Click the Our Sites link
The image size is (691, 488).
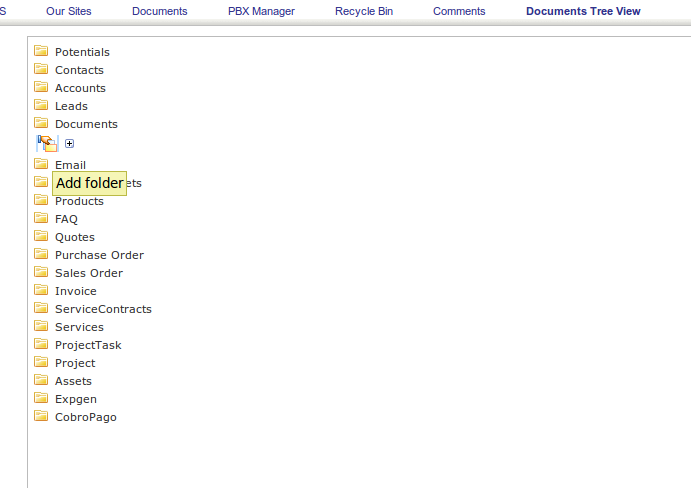68,11
